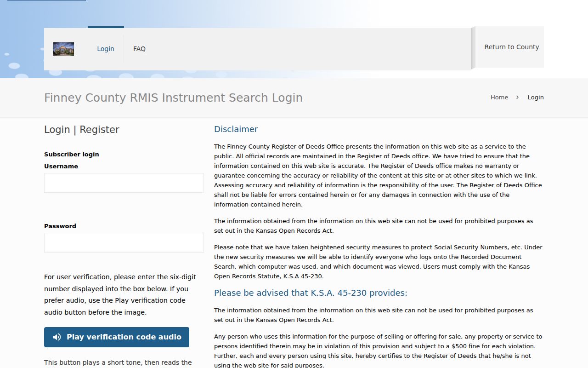
Task: Click the $500 fine paragraph
Action: point(378,351)
